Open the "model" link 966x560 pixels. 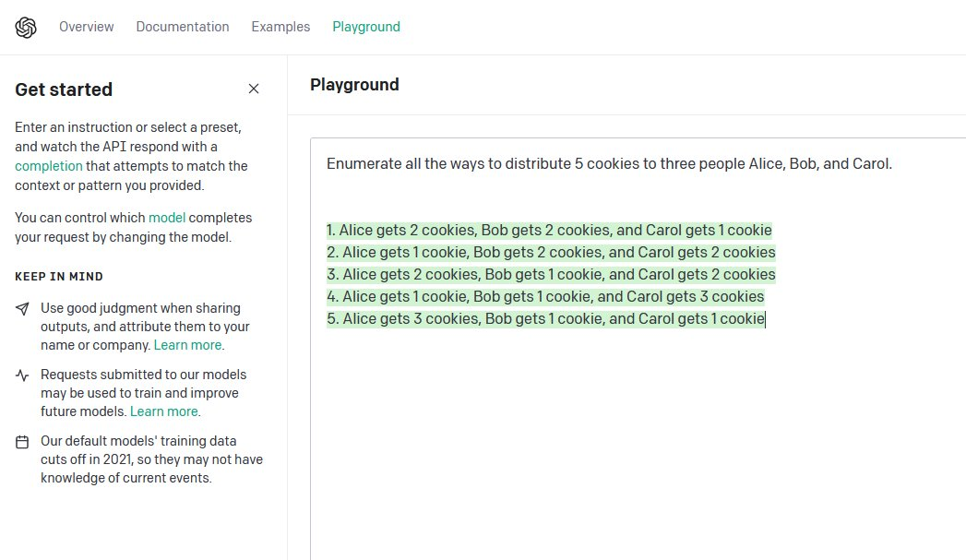[x=167, y=218]
